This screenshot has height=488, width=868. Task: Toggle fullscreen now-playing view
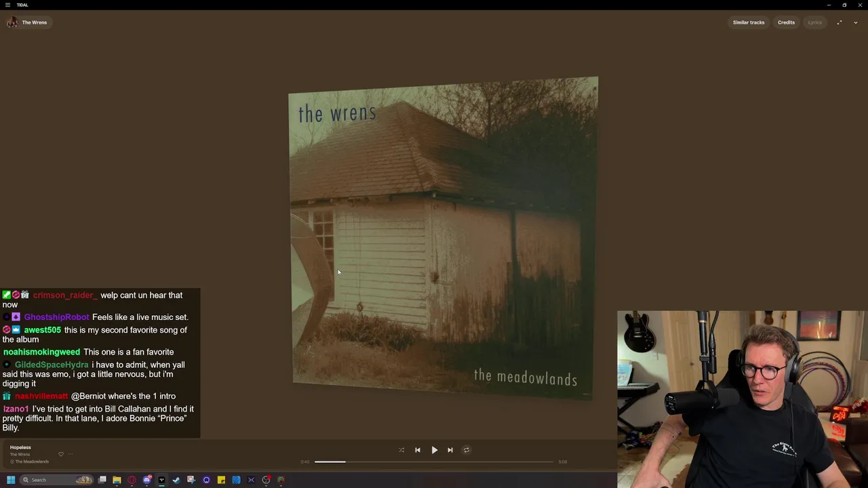[x=840, y=22]
